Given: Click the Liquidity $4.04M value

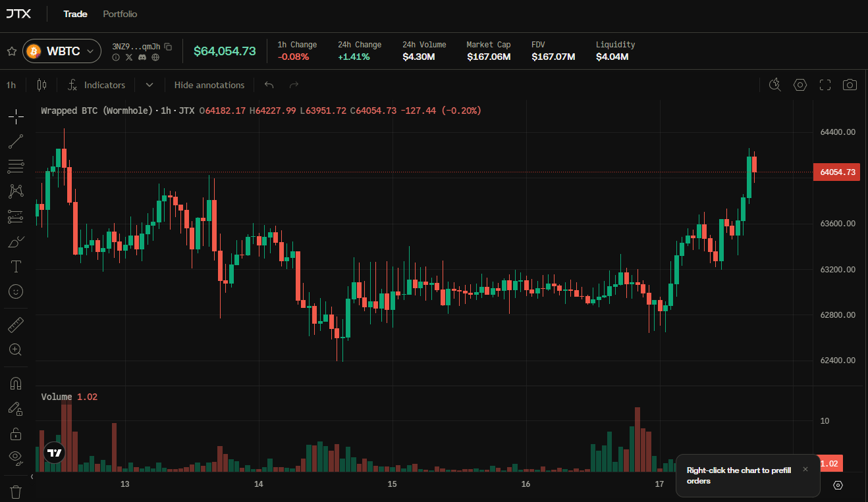Looking at the screenshot, I should [x=612, y=57].
